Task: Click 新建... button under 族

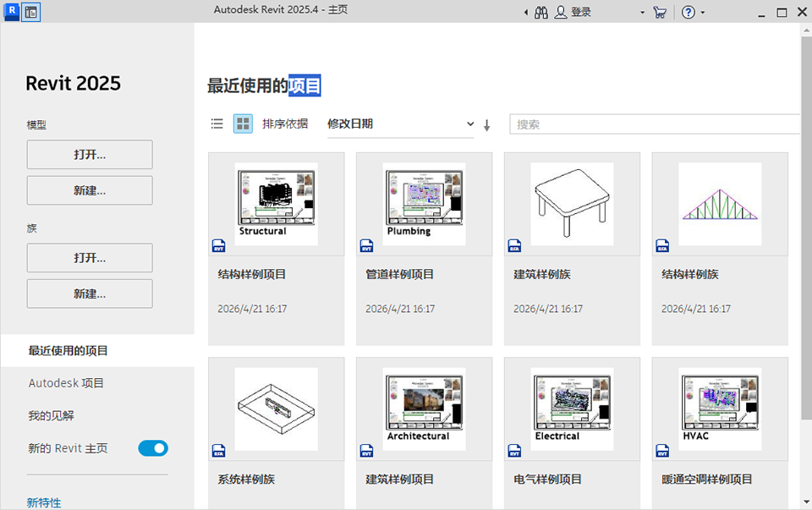Action: pos(90,294)
